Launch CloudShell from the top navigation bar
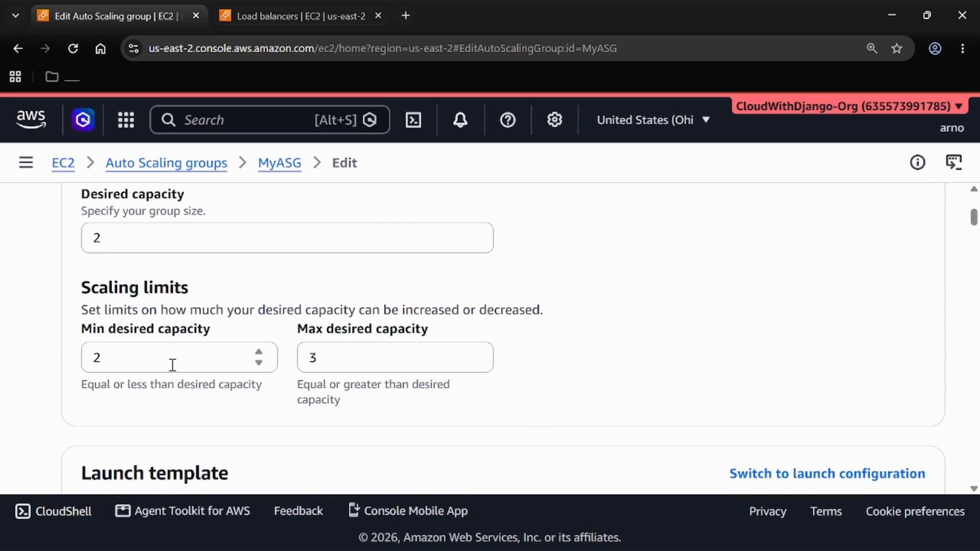Viewport: 980px width, 551px height. click(413, 120)
